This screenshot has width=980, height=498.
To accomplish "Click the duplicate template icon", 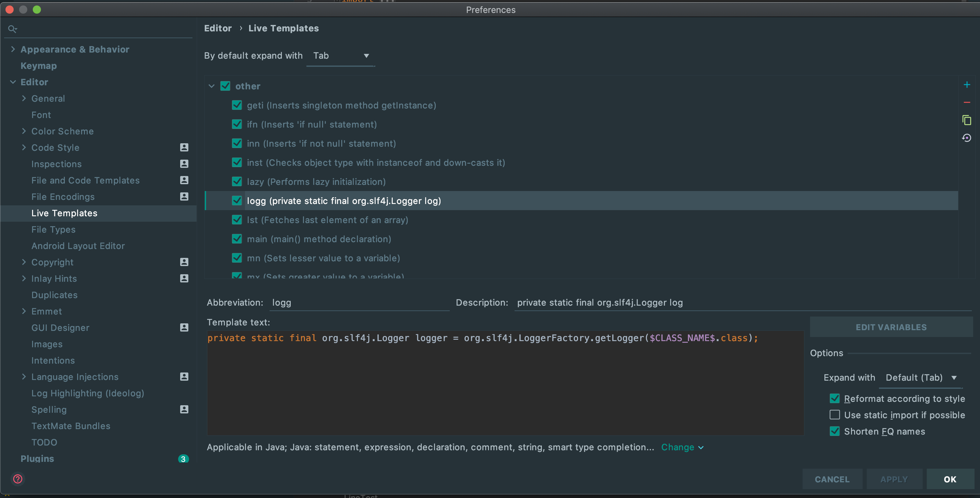I will pos(966,120).
